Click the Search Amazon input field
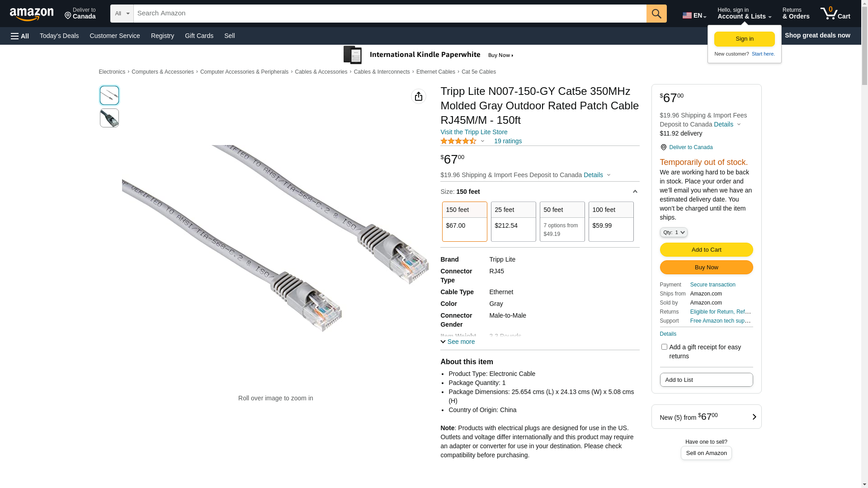This screenshot has height=488, width=868. click(x=390, y=14)
